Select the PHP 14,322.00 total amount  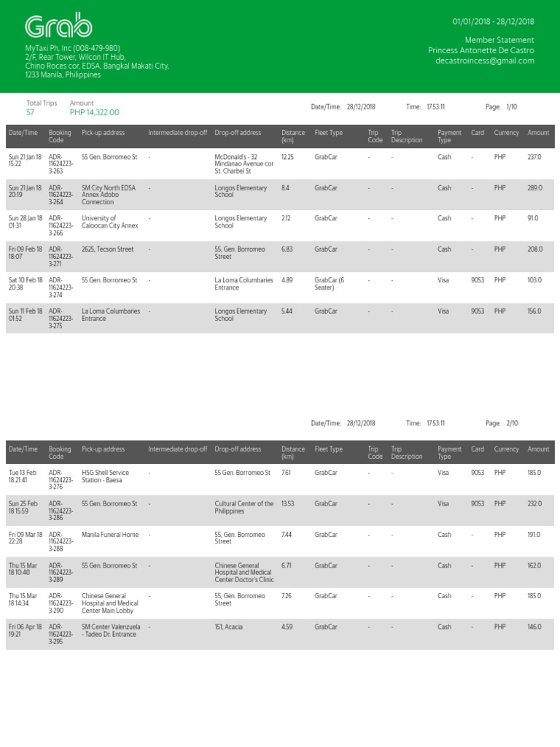pos(94,112)
